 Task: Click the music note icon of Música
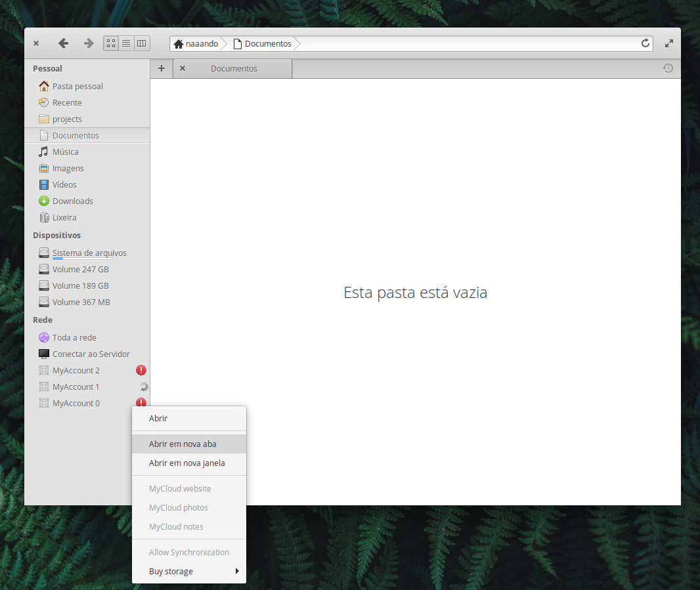[43, 152]
